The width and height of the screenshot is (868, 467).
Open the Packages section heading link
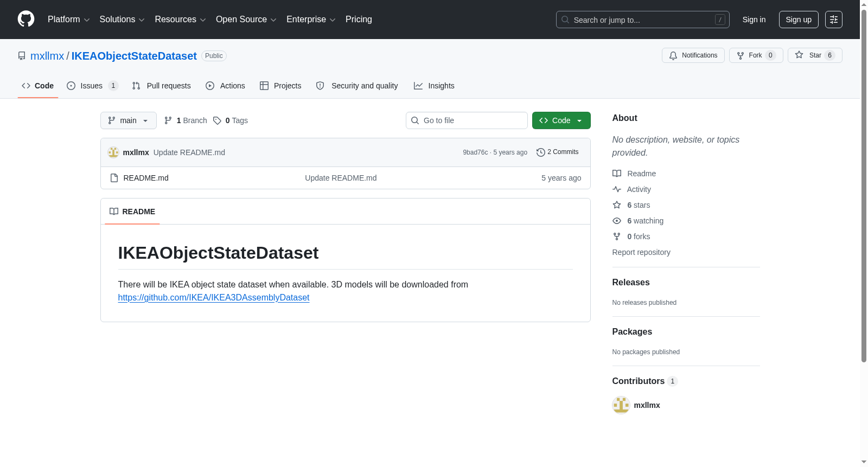pos(632,332)
